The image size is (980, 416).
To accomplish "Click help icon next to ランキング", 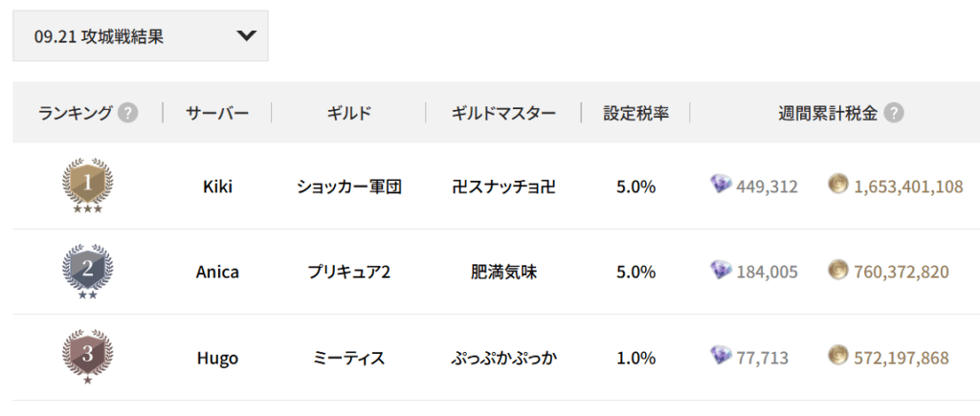I will [x=127, y=114].
